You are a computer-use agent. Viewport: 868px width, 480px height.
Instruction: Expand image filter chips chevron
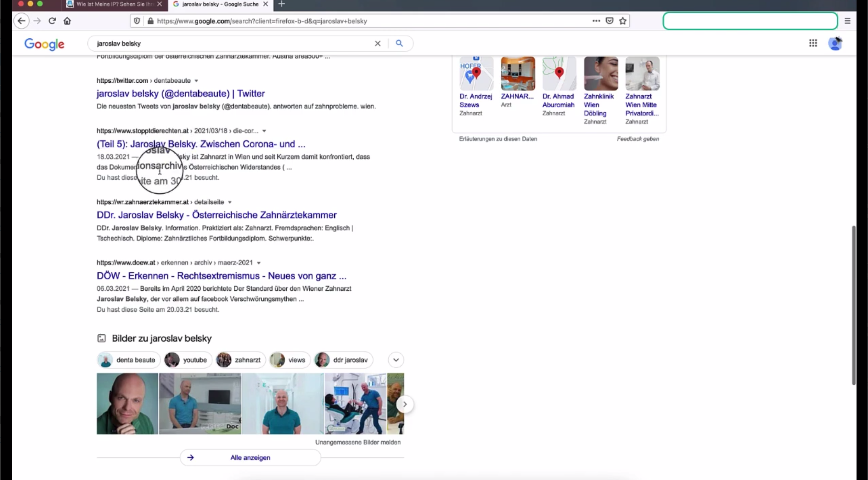pos(396,360)
